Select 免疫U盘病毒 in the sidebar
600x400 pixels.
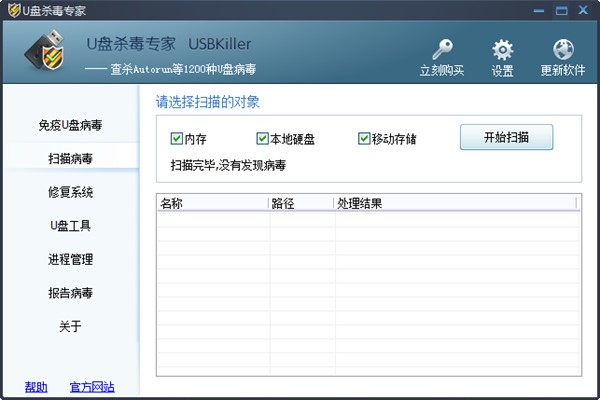[x=70, y=125]
